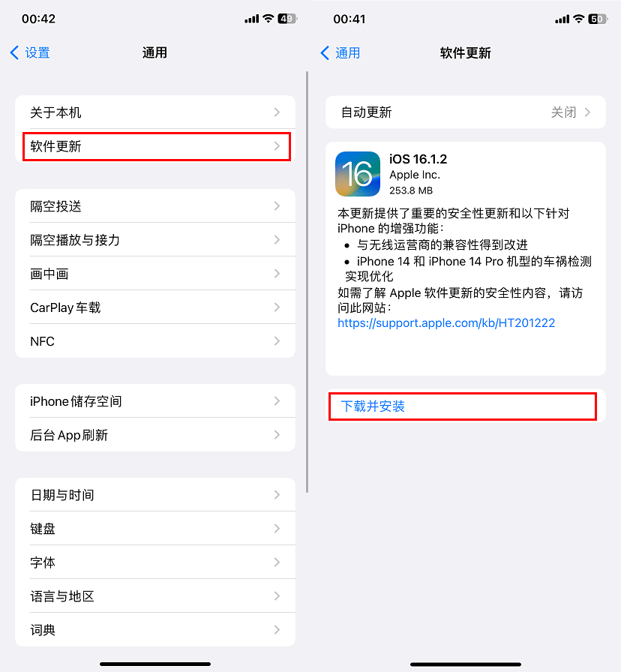621x672 pixels.
Task: Open 后台 App 刷新 settings
Action: coord(155,435)
